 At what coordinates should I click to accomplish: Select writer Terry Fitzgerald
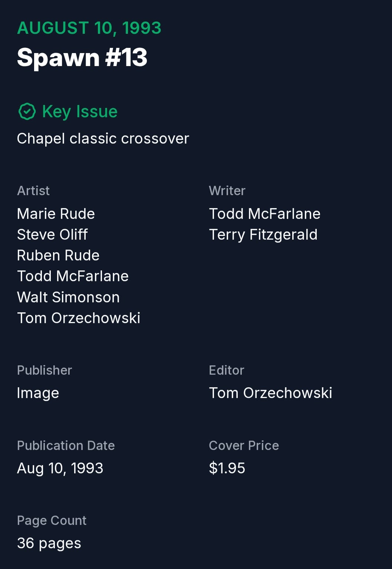point(263,235)
